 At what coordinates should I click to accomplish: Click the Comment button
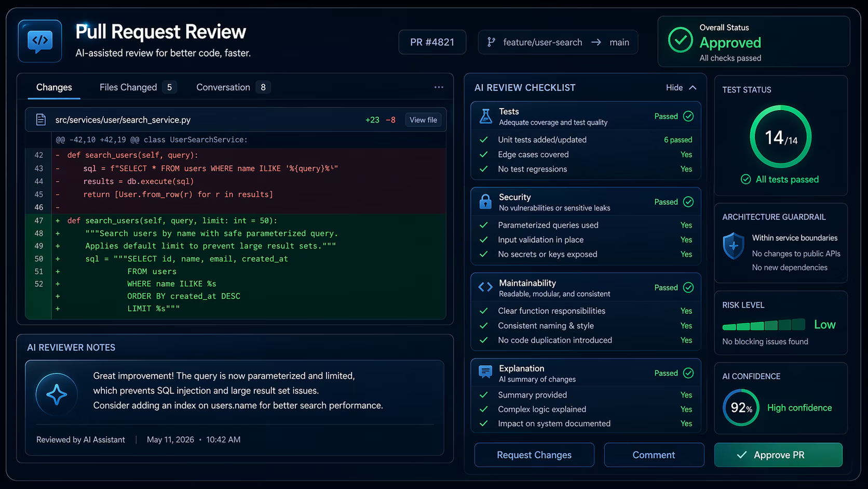(654, 455)
